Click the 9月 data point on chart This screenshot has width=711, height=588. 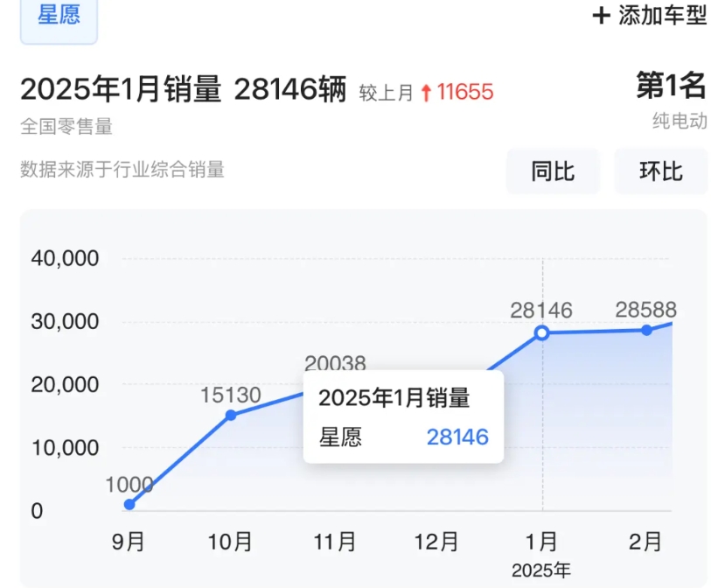pos(129,504)
